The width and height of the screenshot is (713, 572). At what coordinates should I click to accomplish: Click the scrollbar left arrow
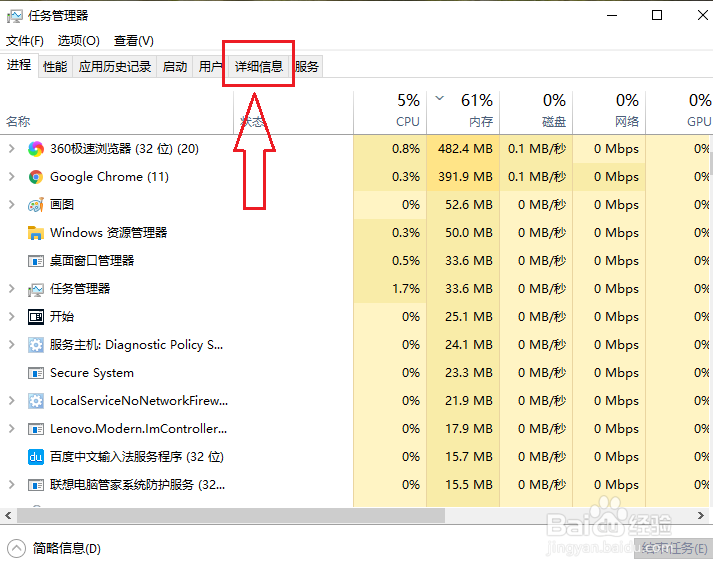8,516
